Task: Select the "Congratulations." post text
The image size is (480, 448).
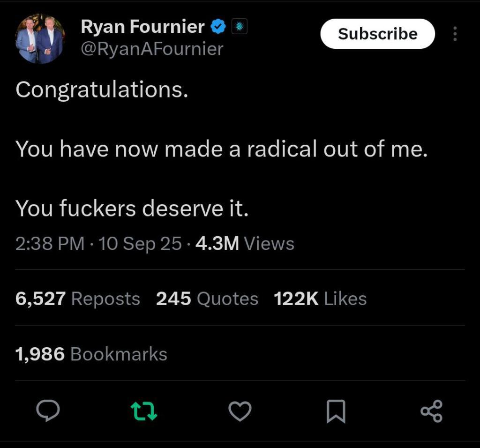Action: click(102, 90)
